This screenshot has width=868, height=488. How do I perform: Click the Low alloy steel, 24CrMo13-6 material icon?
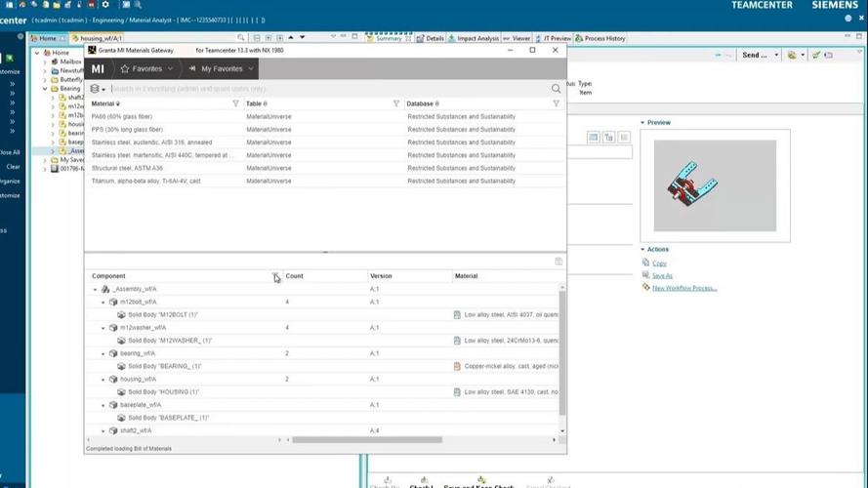click(457, 341)
